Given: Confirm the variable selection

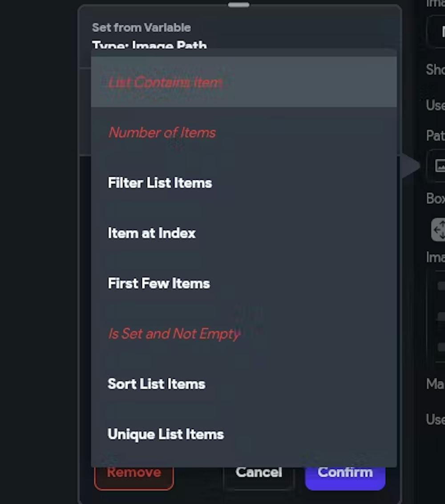Looking at the screenshot, I should pyautogui.click(x=345, y=472).
